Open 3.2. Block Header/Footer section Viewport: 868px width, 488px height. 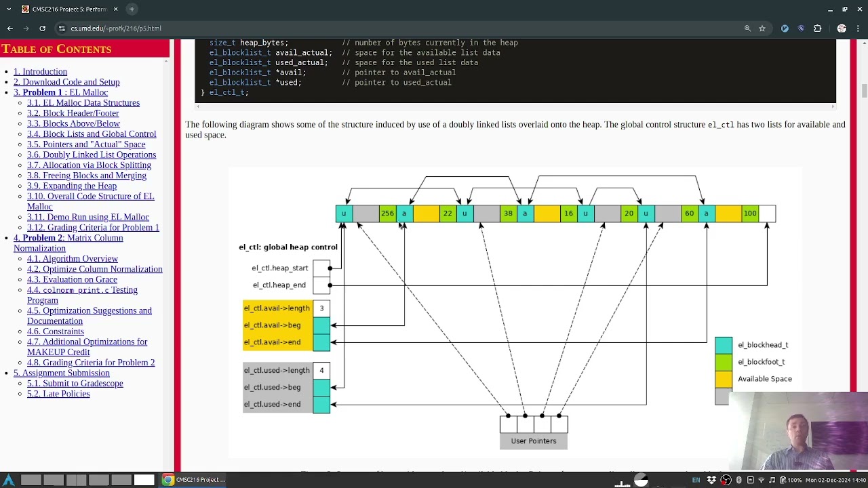point(73,113)
